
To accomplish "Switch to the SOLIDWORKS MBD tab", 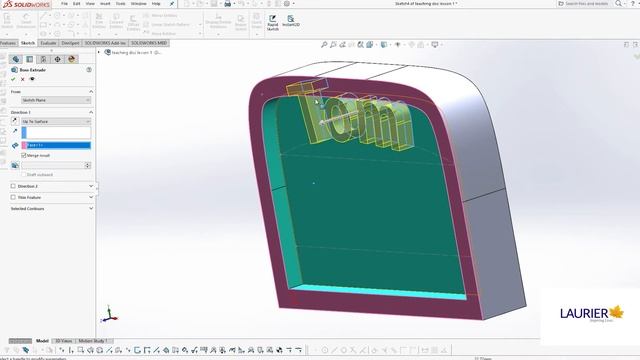I will 149,43.
